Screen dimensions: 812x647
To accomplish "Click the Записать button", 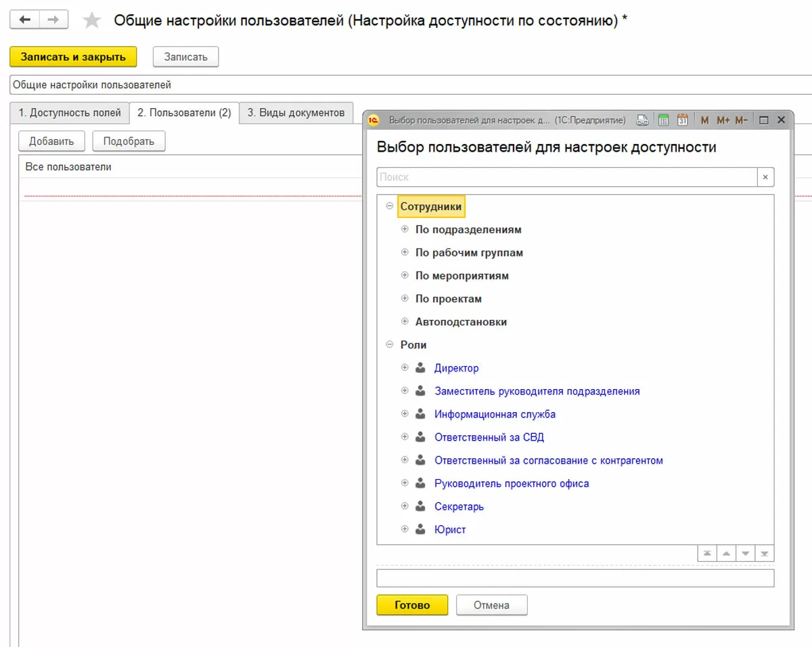I will click(185, 57).
